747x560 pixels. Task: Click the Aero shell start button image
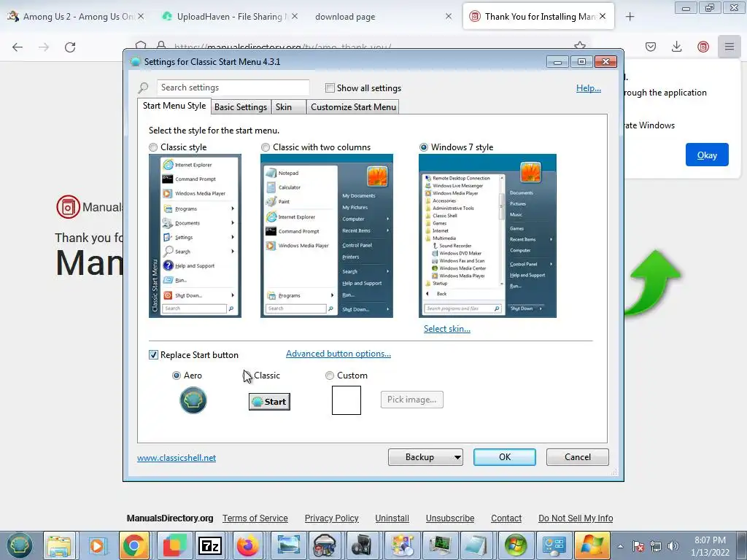[193, 400]
